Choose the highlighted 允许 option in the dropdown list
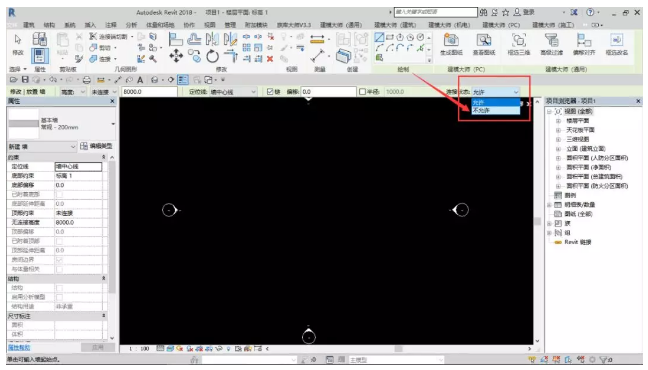 [496, 103]
